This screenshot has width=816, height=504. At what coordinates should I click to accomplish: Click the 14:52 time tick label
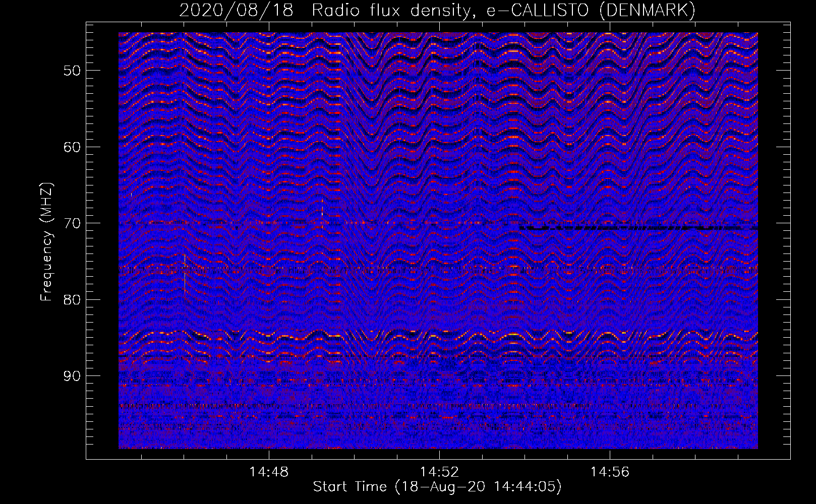pyautogui.click(x=439, y=472)
